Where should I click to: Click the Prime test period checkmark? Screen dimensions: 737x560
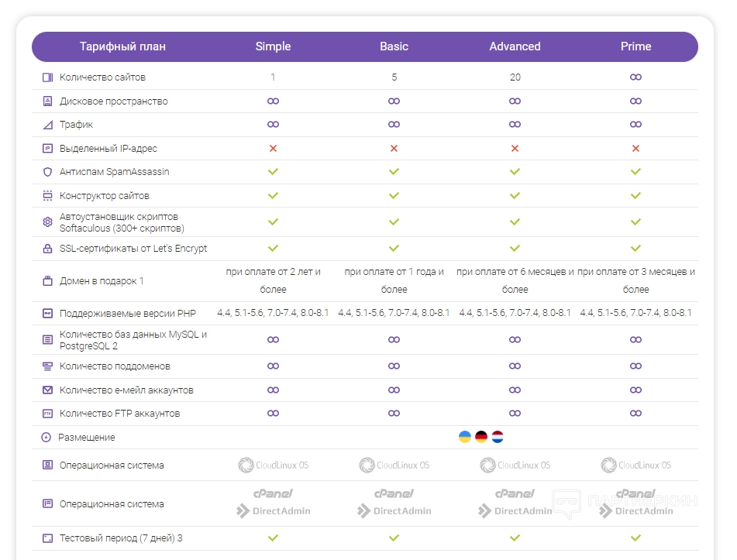pos(635,538)
